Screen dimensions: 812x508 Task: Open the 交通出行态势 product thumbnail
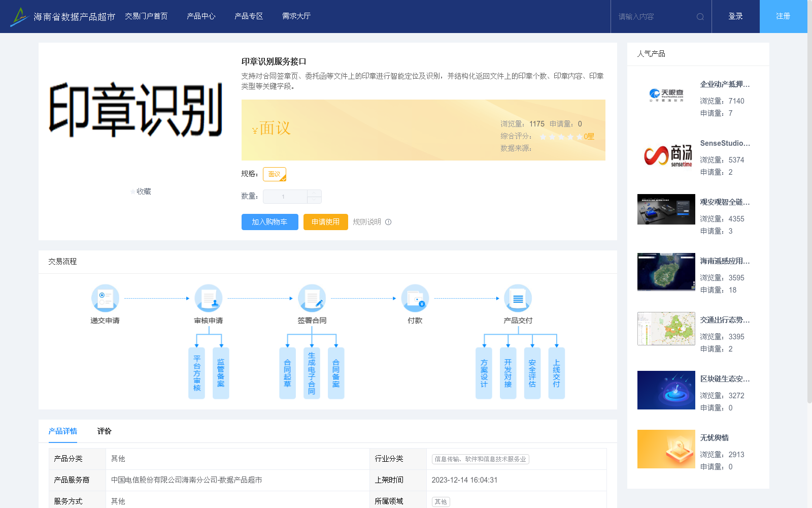(x=666, y=329)
